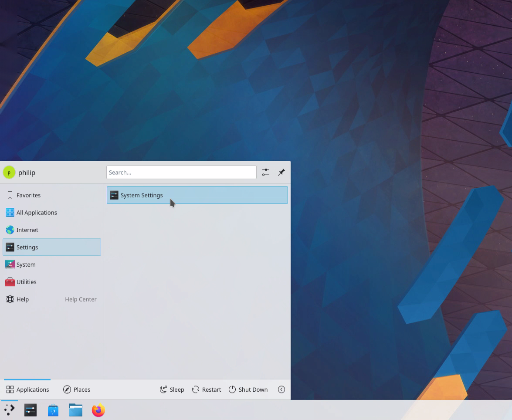This screenshot has height=420, width=512.
Task: Open System Settings from taskbar icon
Action: tap(31, 410)
